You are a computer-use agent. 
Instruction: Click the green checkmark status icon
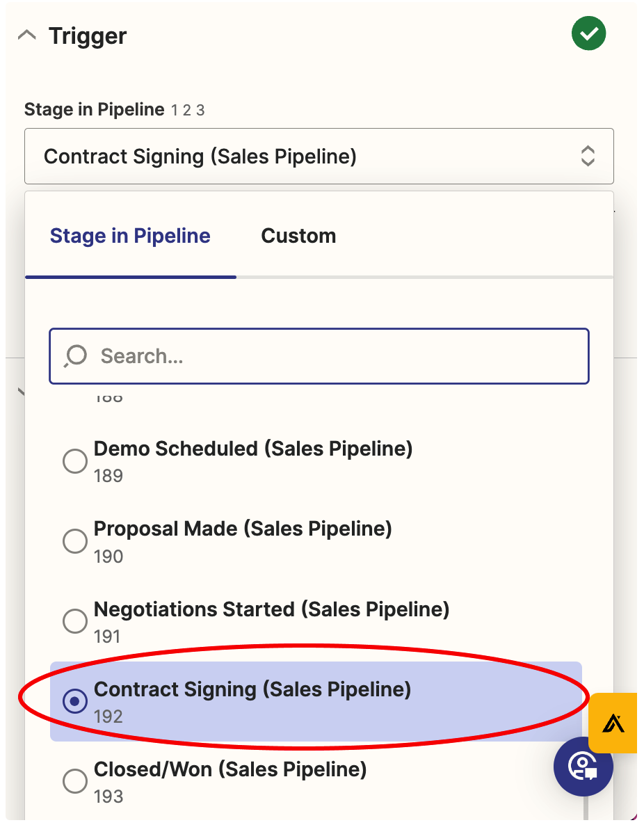pos(588,34)
